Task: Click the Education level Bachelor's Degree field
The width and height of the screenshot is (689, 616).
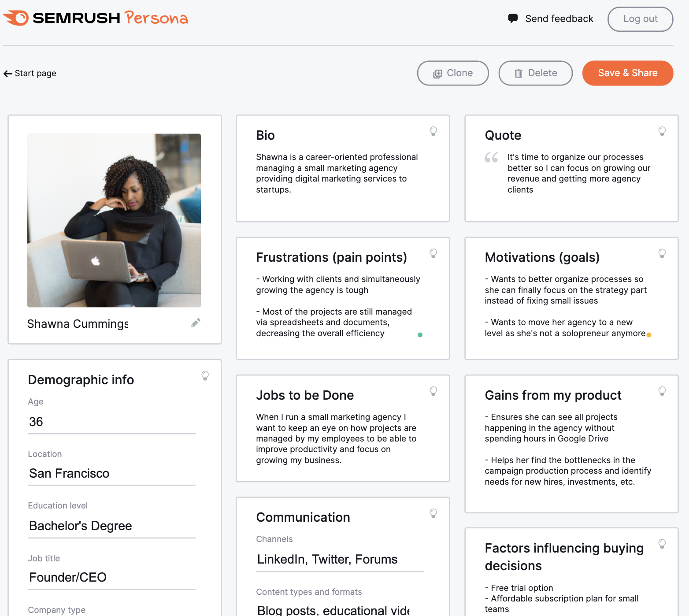Action: click(x=111, y=526)
